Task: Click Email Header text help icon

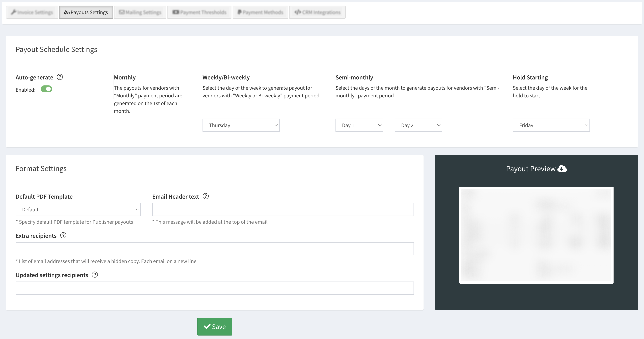Action: point(205,196)
